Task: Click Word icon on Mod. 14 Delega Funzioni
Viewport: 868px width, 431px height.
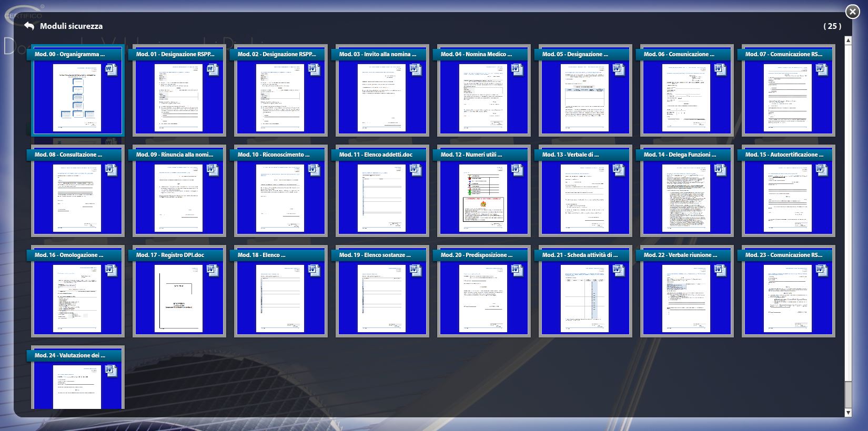Action: (720, 170)
